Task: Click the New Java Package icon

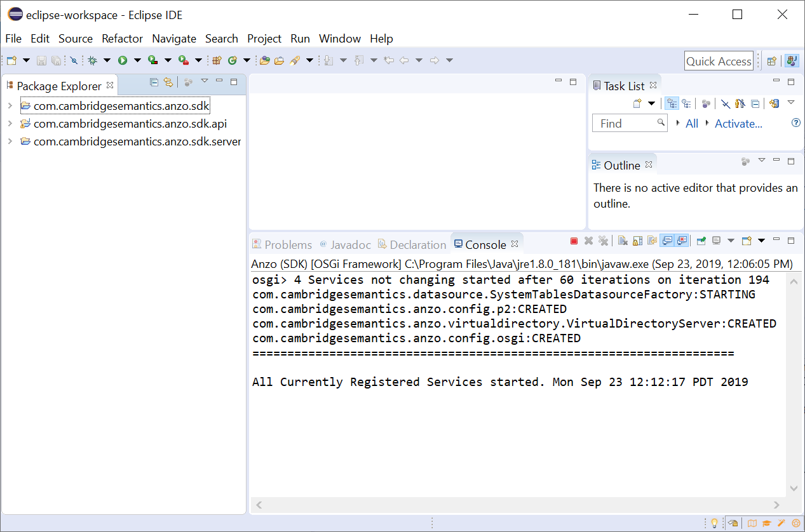Action: 217,60
